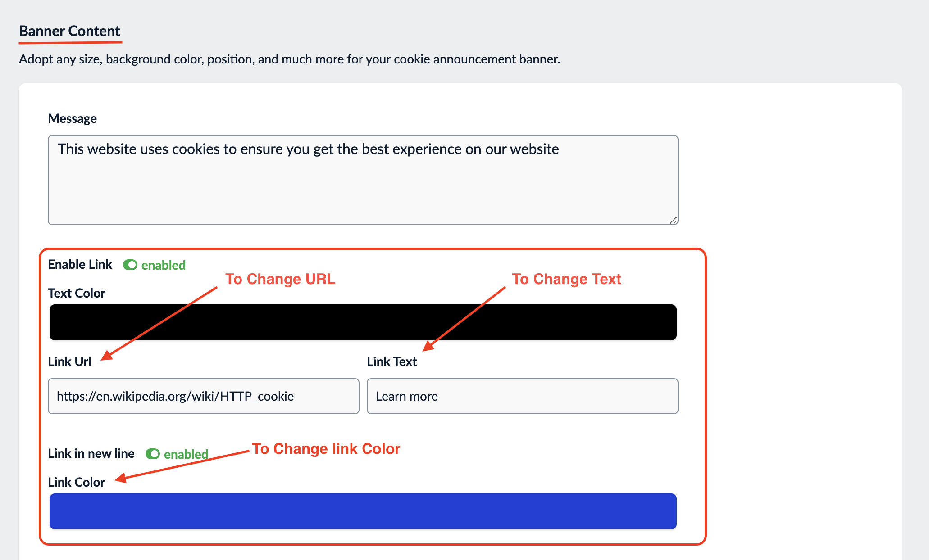Click the Enable Link label
The image size is (929, 560).
point(80,264)
